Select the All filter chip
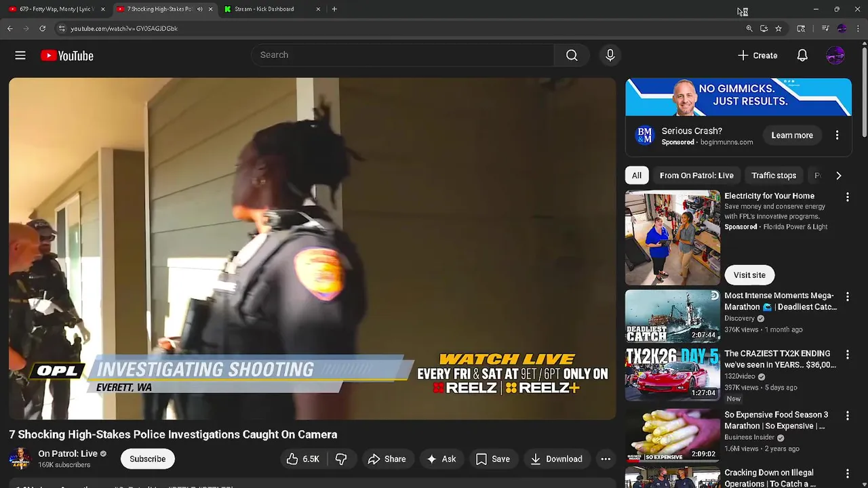868x488 pixels. coord(637,176)
